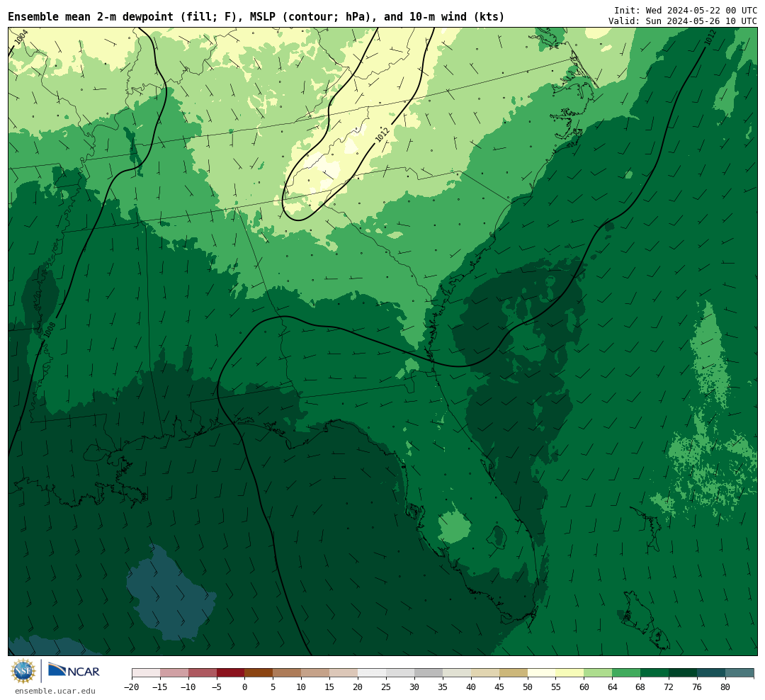Click Lake Okeechobee outline in Florida
765x700 pixels.
pyautogui.click(x=497, y=538)
